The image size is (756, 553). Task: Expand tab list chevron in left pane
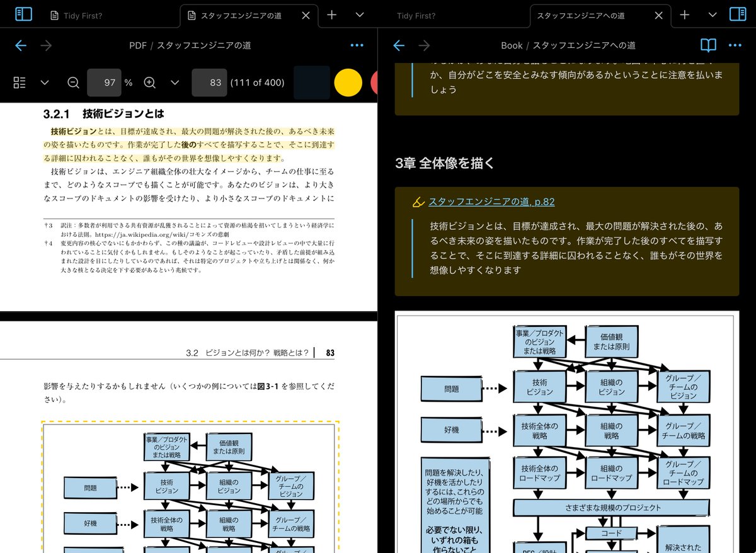click(360, 15)
